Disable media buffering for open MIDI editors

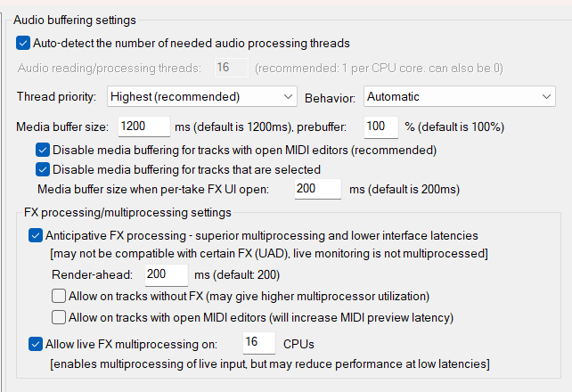43,150
